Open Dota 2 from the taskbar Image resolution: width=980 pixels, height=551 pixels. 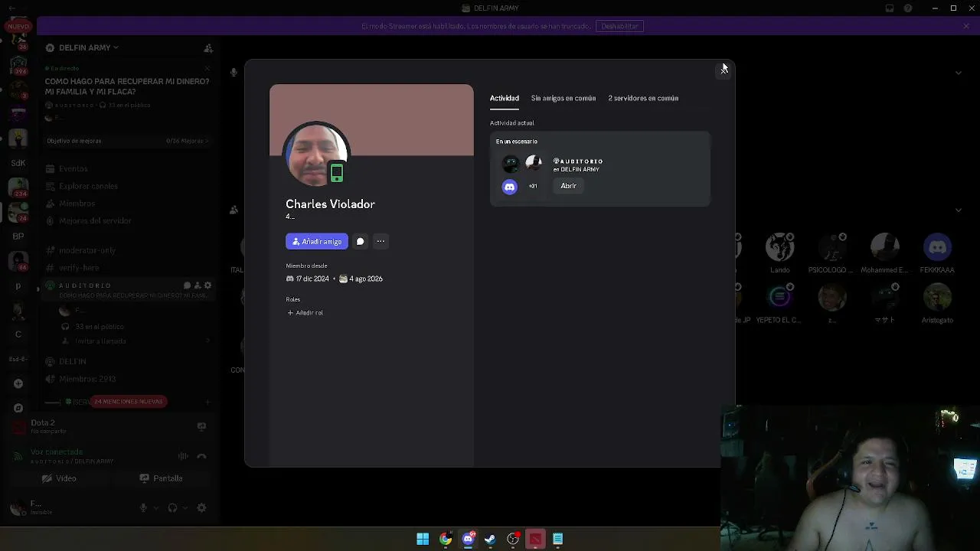535,539
